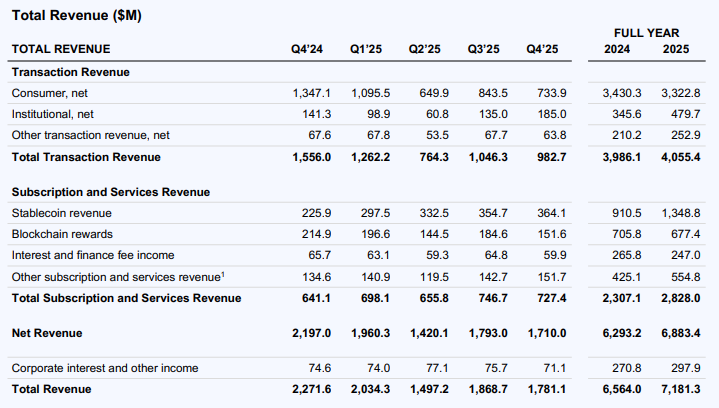719x408 pixels.
Task: Select the 'Transaction Revenue' section heading
Action: click(71, 72)
